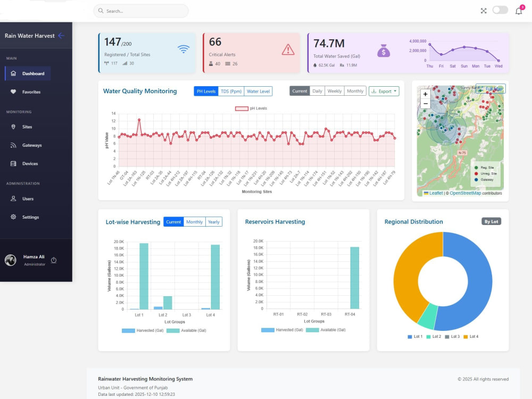Click the By Lot button
This screenshot has width=532, height=399.
coord(491,221)
